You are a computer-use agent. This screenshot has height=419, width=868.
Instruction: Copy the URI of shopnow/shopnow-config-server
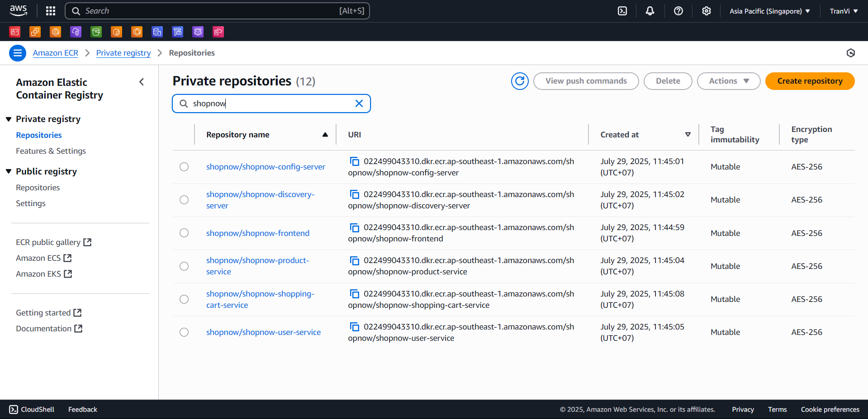[354, 161]
